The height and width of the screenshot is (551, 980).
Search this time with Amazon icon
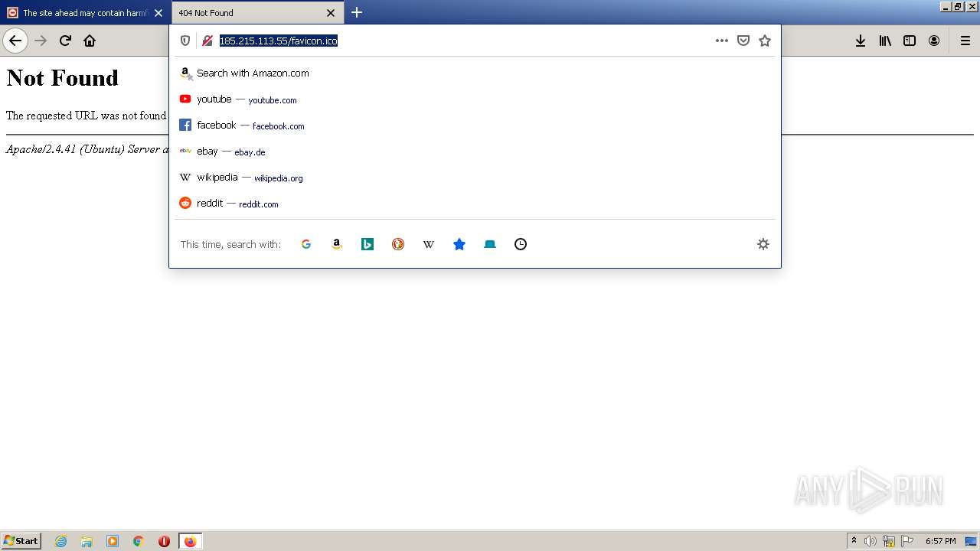coord(337,244)
